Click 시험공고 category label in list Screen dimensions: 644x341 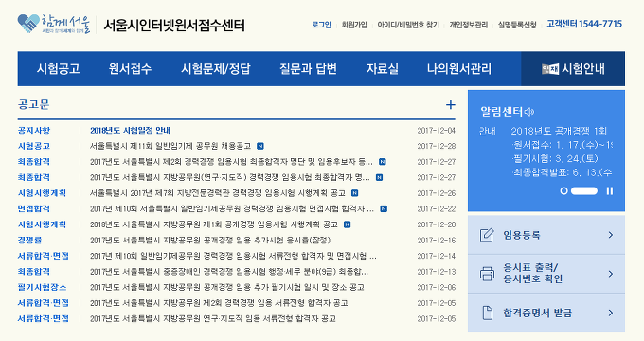(x=34, y=146)
